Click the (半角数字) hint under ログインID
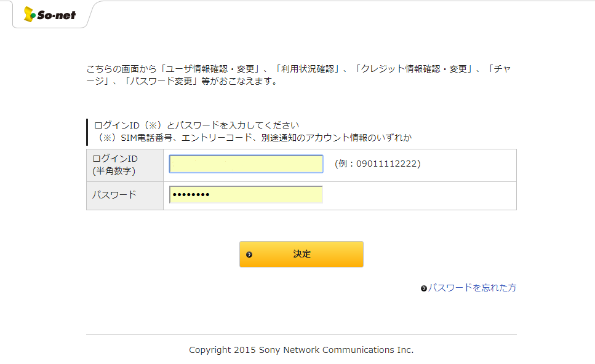Screen dimensions: 595x364 [x=114, y=171]
